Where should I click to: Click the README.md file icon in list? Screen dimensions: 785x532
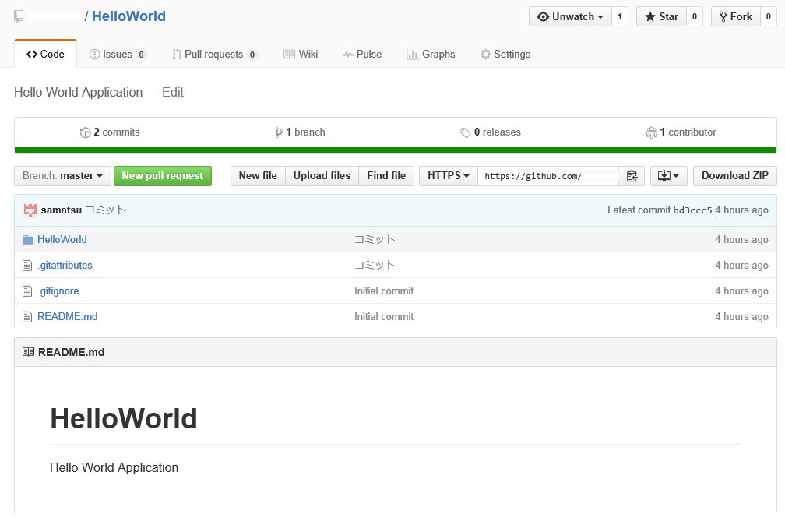27,316
